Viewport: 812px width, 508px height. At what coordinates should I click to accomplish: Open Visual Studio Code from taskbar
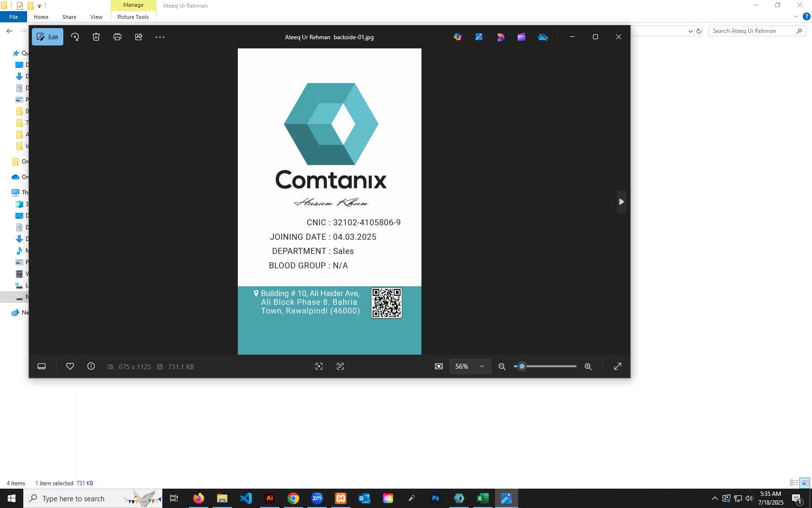(246, 498)
